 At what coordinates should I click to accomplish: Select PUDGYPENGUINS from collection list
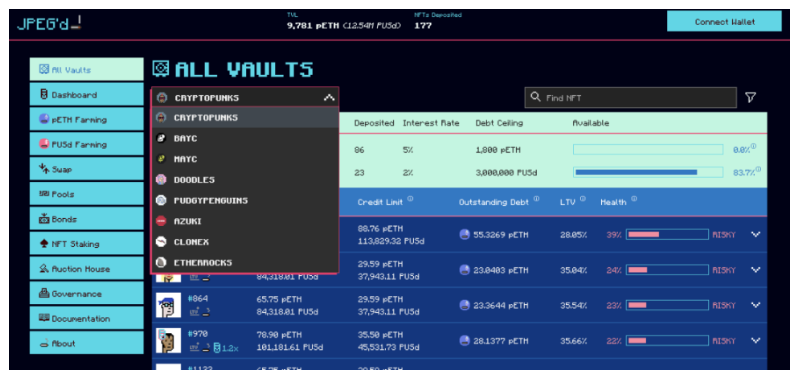[x=245, y=201]
